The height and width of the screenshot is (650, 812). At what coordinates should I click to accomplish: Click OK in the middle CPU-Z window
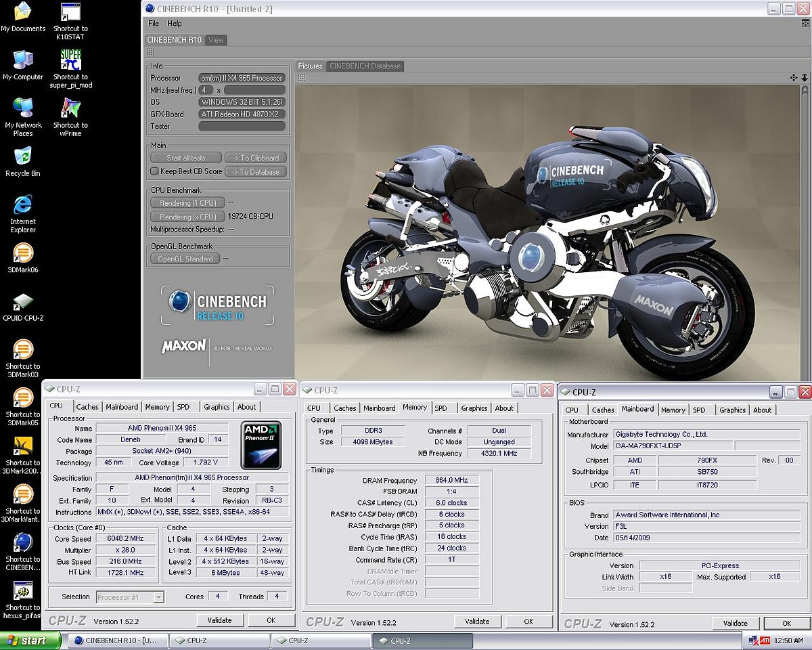528,622
